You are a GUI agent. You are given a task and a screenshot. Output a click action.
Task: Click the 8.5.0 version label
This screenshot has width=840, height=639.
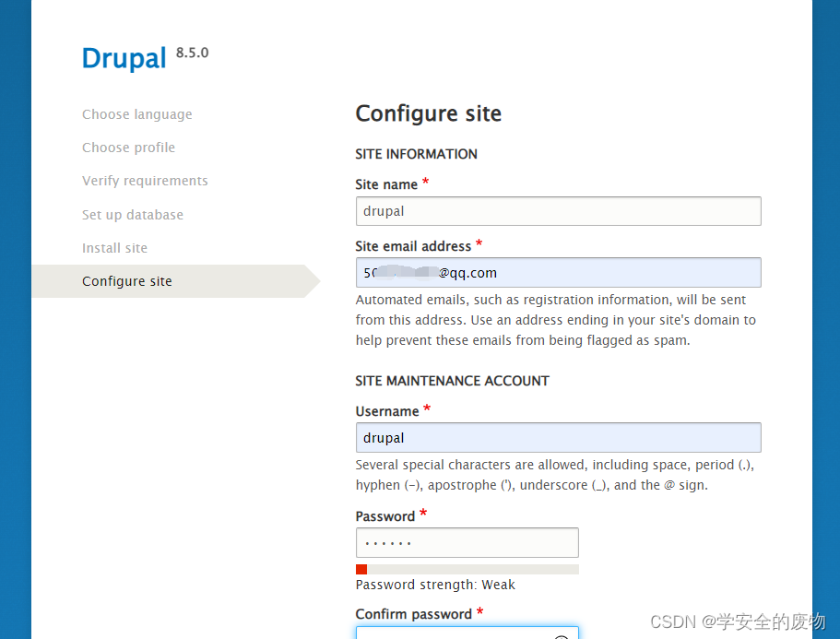click(192, 52)
